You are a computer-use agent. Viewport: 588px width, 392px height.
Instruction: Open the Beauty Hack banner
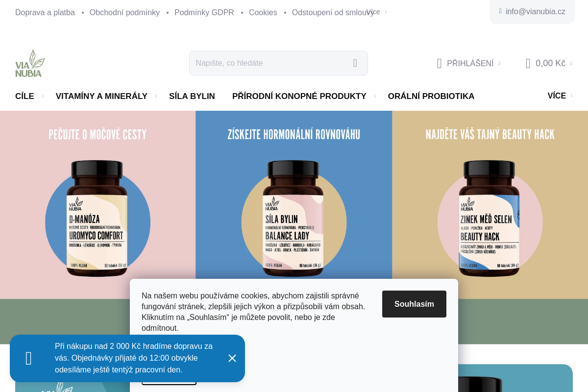[x=490, y=205]
